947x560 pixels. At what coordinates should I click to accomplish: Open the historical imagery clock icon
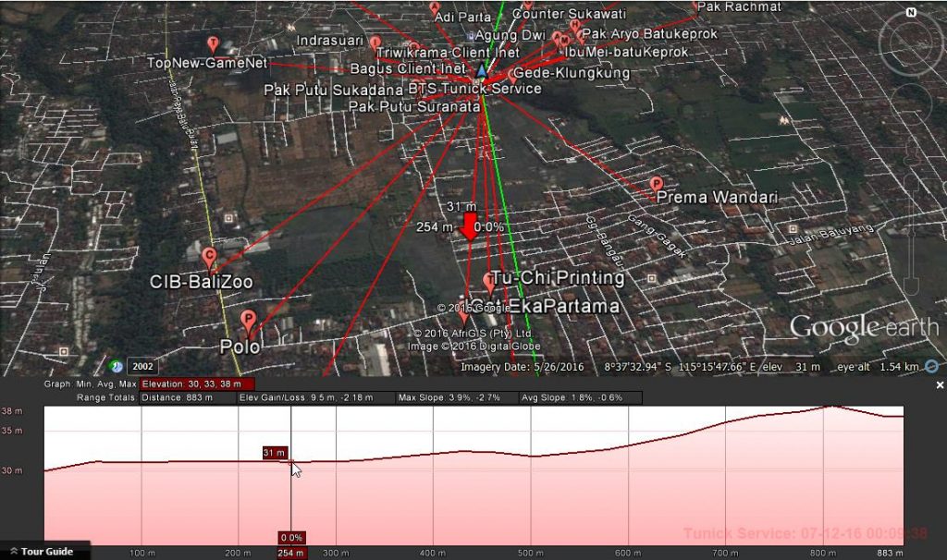pos(117,366)
